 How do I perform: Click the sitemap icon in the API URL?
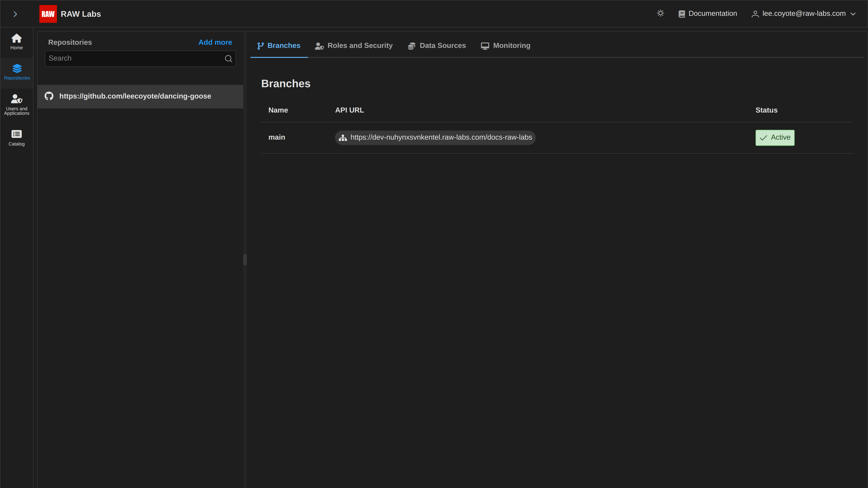[x=343, y=138]
